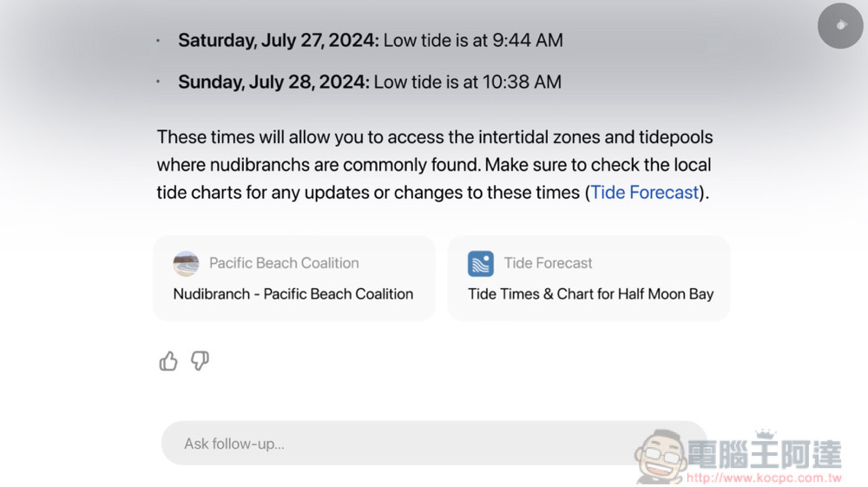Click the kocpc.com.tw watermark URL

764,477
